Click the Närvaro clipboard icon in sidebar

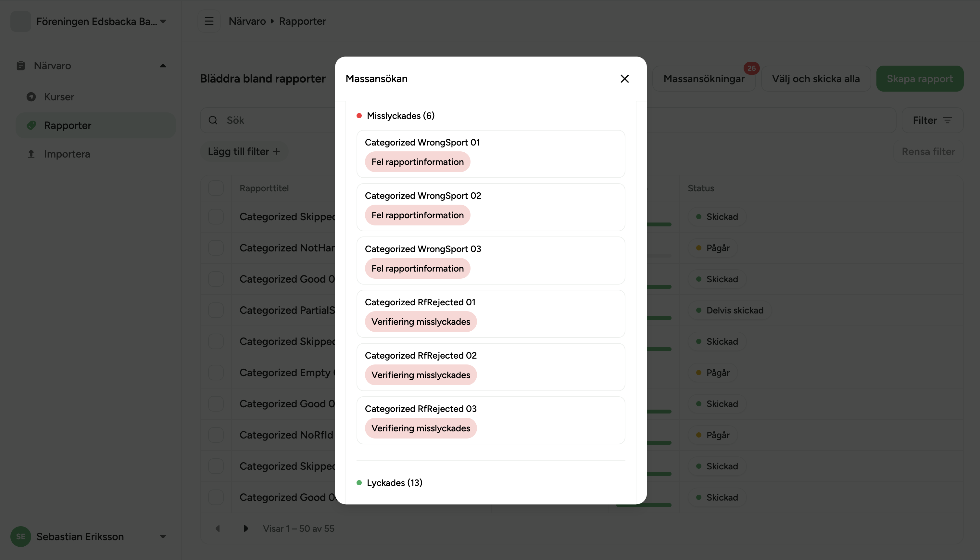coord(21,66)
